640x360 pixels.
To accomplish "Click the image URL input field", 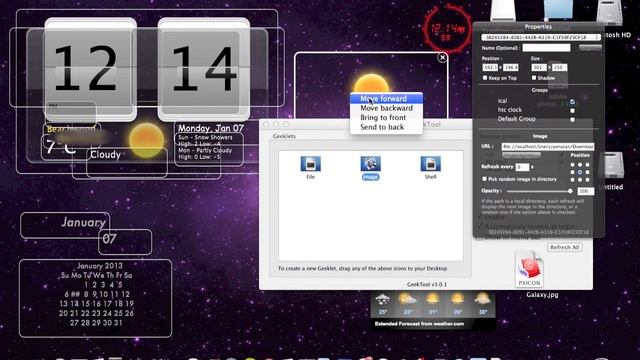I will tap(548, 146).
